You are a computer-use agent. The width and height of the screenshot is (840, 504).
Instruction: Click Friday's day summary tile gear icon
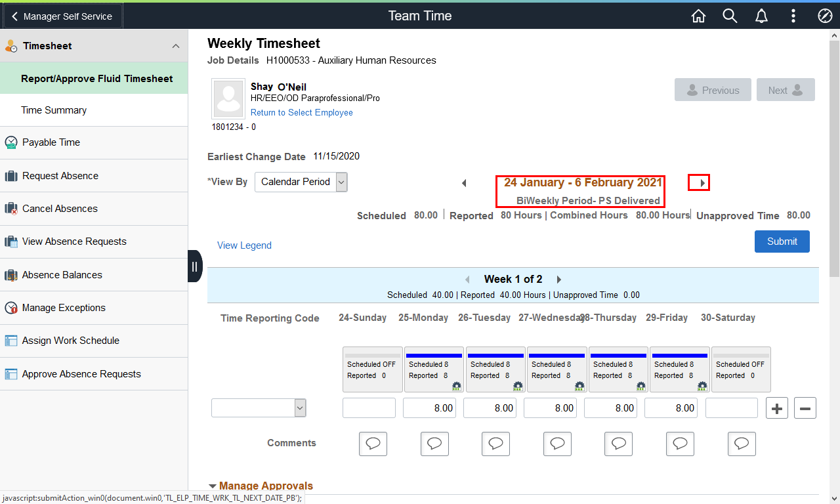702,386
